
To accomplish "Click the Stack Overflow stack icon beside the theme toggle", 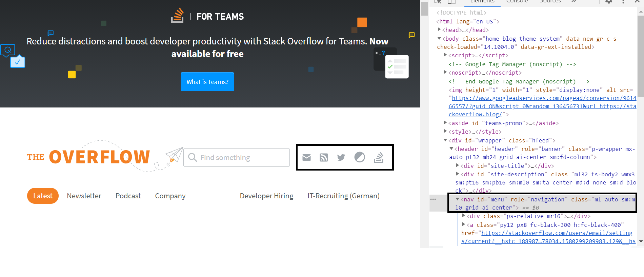I will 379,157.
